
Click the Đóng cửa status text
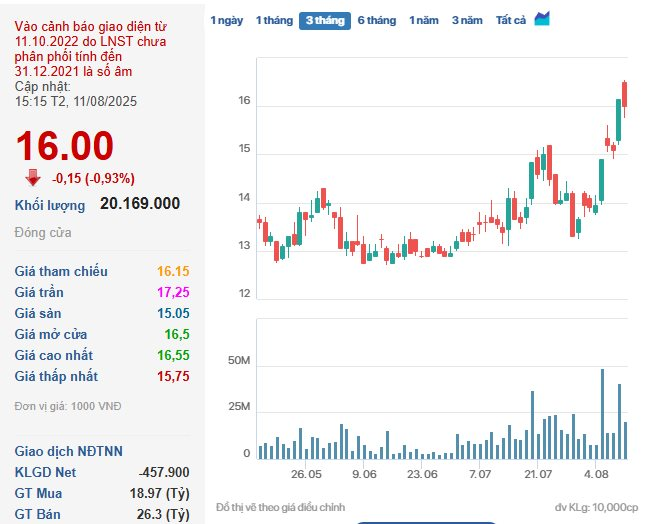click(43, 233)
